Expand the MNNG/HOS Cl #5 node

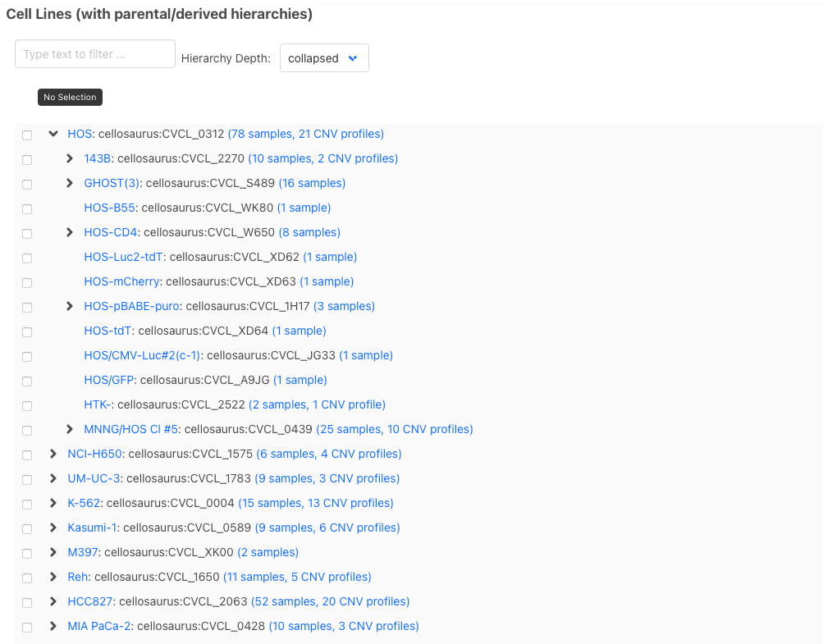click(69, 429)
